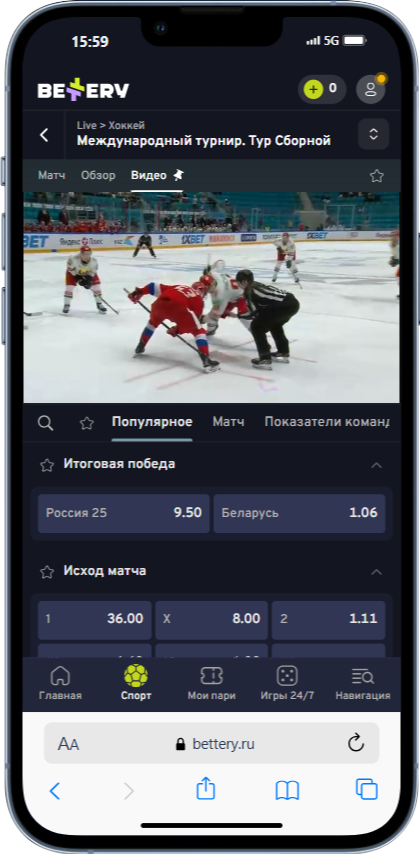
Task: Tap the bettery.ru address bar
Action: point(211,743)
